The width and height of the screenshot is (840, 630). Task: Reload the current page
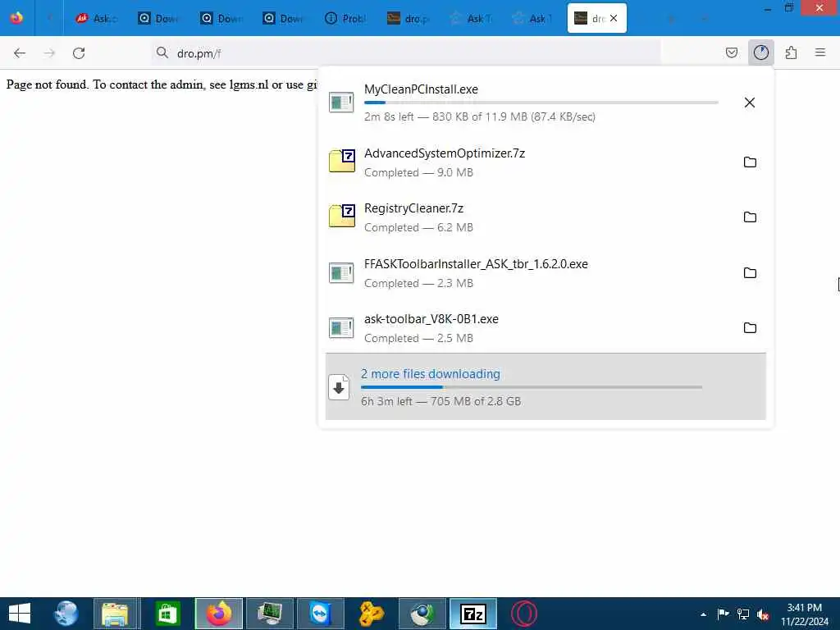point(79,53)
